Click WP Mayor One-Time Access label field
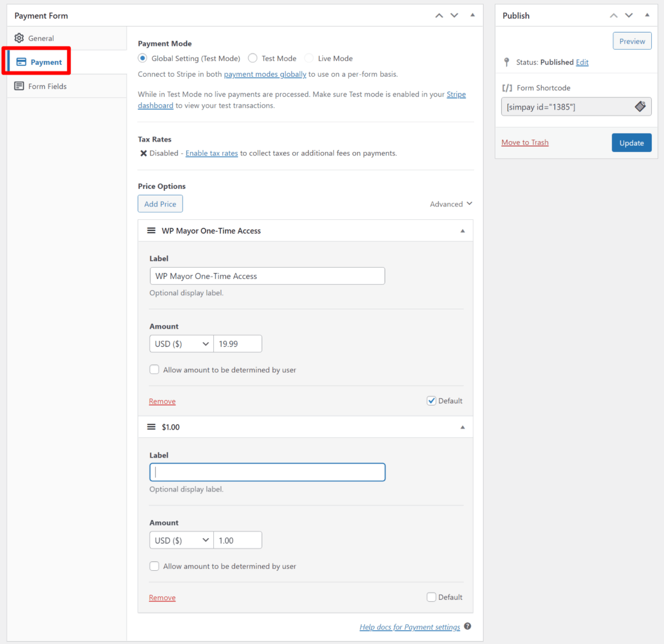664x644 pixels. tap(267, 276)
